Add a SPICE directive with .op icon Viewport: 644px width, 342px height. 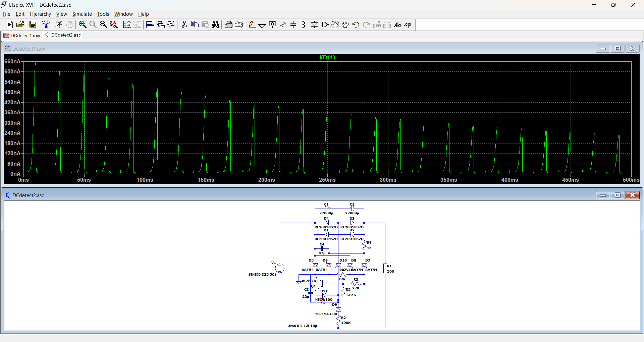(408, 24)
